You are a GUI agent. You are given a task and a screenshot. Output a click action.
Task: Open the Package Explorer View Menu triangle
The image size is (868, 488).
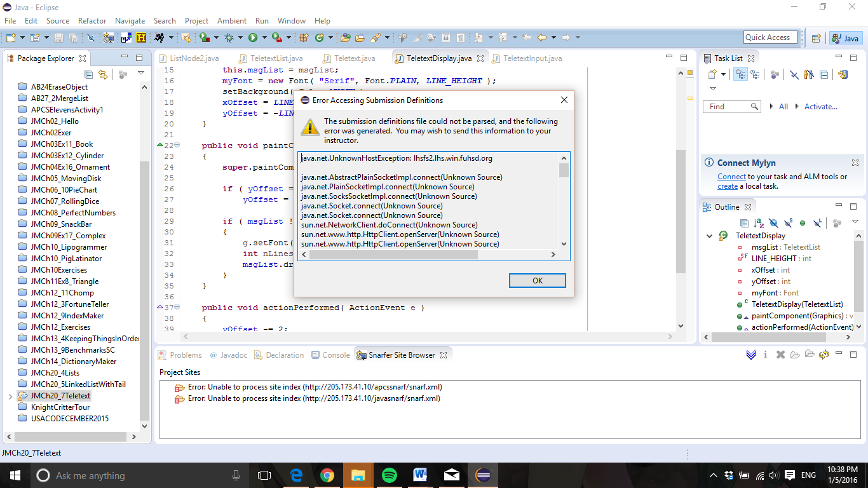[x=141, y=74]
